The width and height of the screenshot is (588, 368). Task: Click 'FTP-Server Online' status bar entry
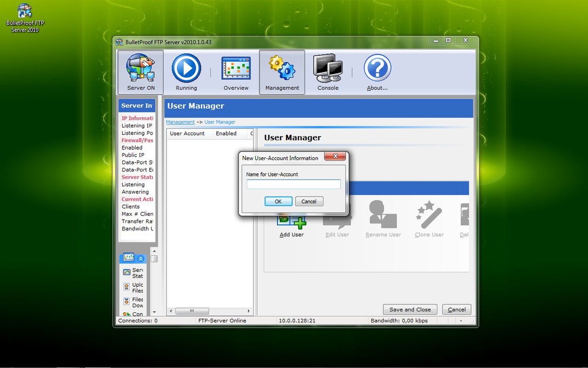click(x=222, y=321)
